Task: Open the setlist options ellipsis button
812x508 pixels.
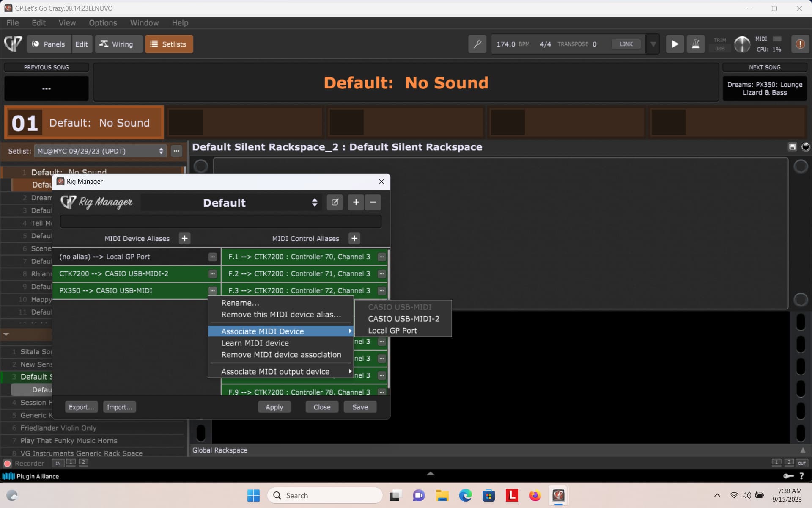Action: pos(177,151)
